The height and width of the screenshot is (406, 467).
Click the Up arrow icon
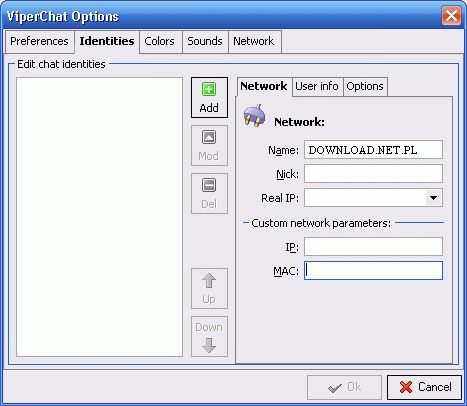point(209,281)
